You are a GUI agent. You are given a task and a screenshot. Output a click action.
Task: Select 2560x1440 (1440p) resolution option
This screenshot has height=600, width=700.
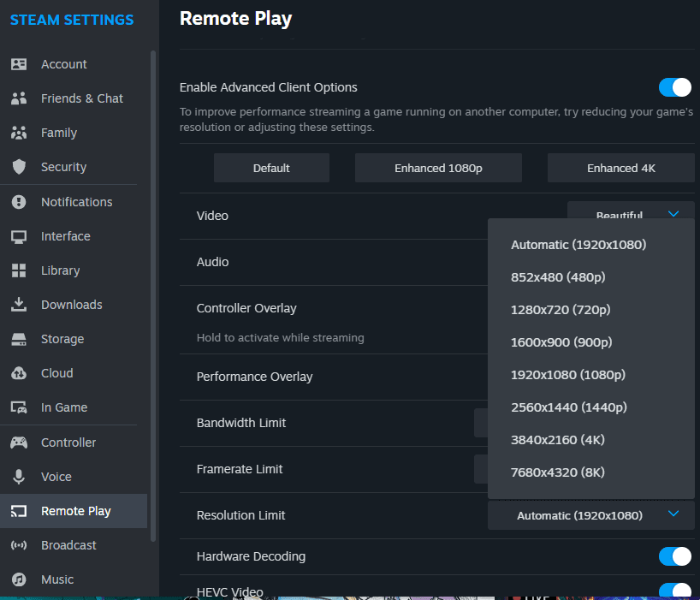click(591, 407)
